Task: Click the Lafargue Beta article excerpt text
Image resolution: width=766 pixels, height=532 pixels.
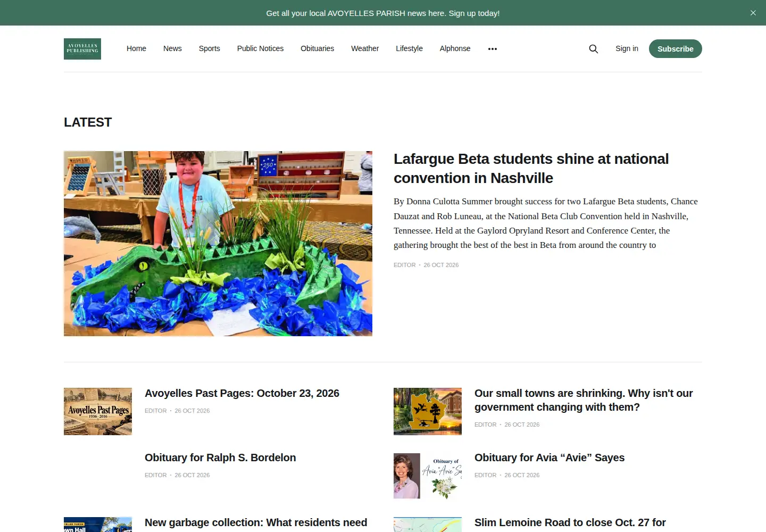Action: 546,223
